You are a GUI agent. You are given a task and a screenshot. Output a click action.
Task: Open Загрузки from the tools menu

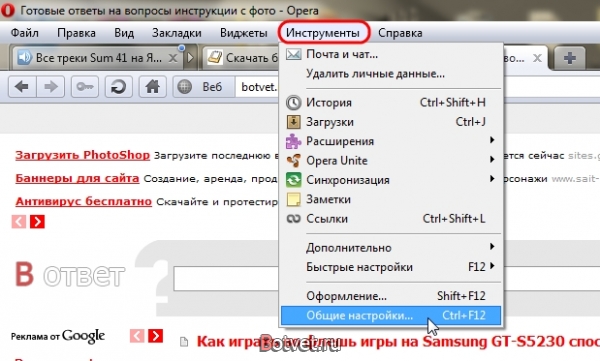pos(391,122)
